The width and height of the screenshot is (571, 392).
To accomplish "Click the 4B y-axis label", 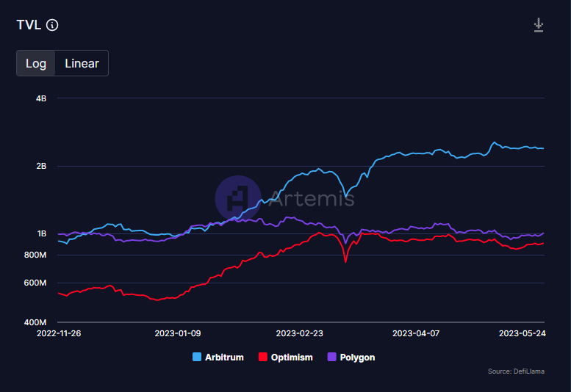I will tap(41, 98).
